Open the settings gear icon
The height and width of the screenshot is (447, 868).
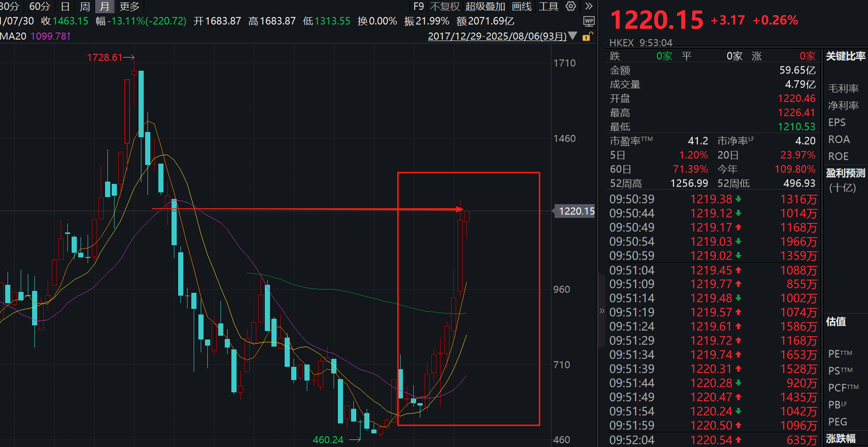(570, 7)
